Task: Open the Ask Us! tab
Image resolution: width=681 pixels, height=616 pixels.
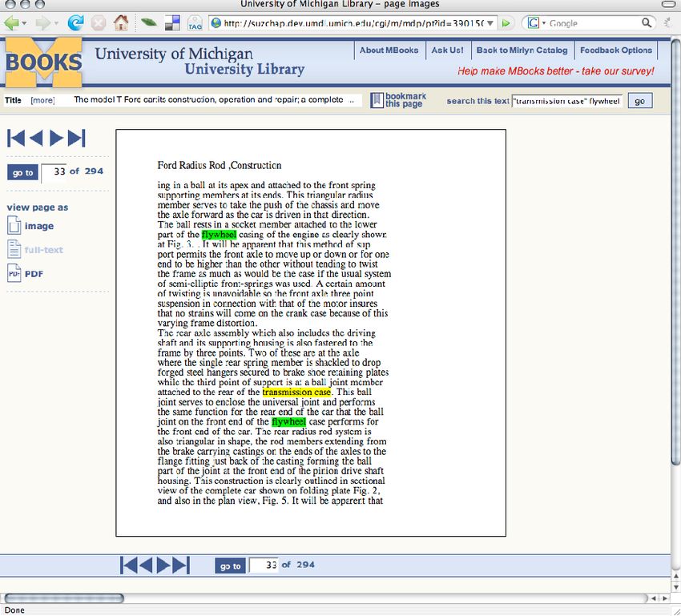Action: tap(447, 50)
